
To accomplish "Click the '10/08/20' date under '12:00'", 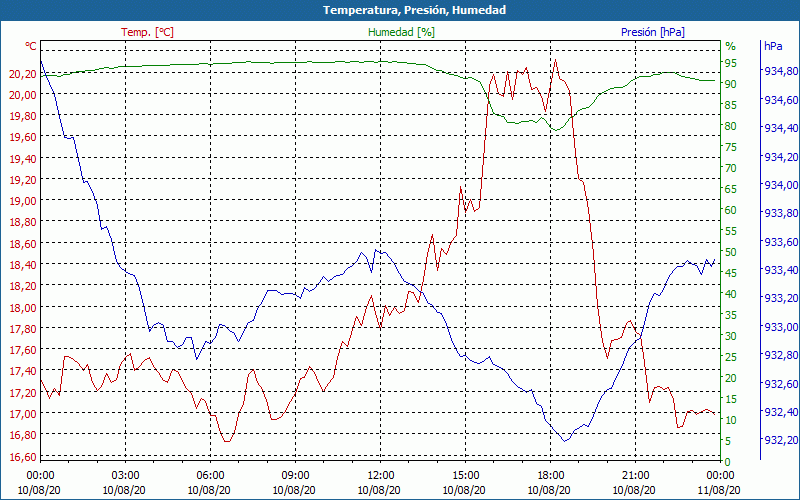I will point(379,491).
